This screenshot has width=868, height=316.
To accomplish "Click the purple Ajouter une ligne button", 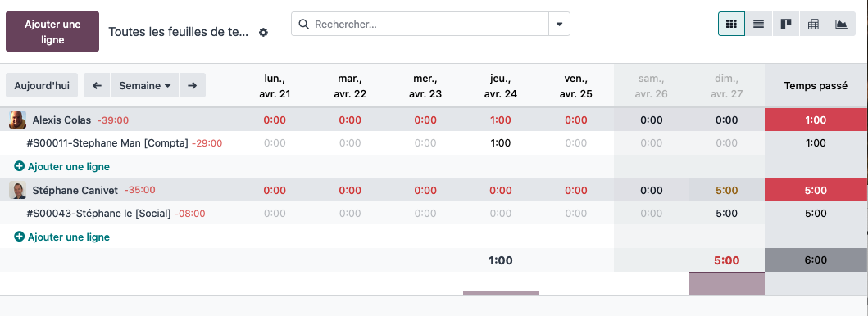I will (52, 31).
